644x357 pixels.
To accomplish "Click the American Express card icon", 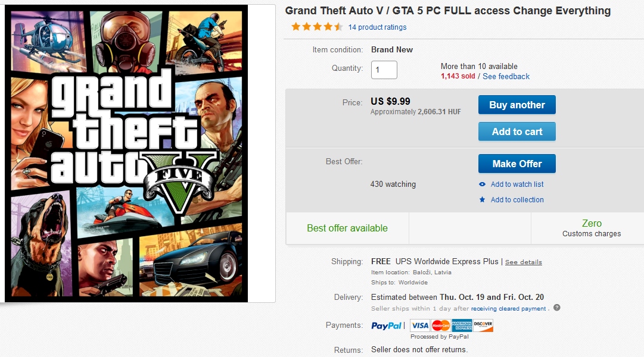I will (462, 325).
